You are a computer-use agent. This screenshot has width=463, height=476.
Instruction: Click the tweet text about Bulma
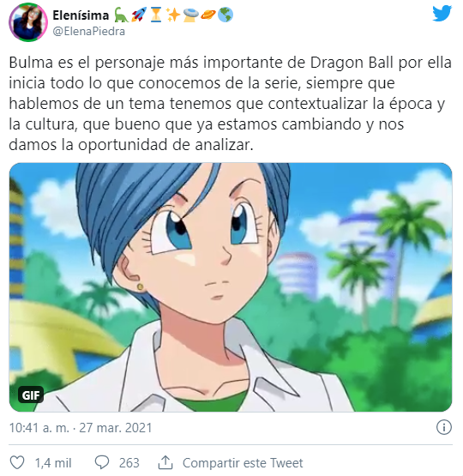point(231,104)
